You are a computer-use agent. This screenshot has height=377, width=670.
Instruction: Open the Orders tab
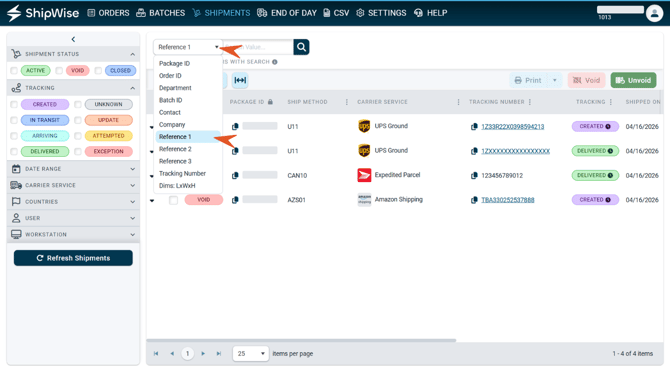pyautogui.click(x=108, y=13)
